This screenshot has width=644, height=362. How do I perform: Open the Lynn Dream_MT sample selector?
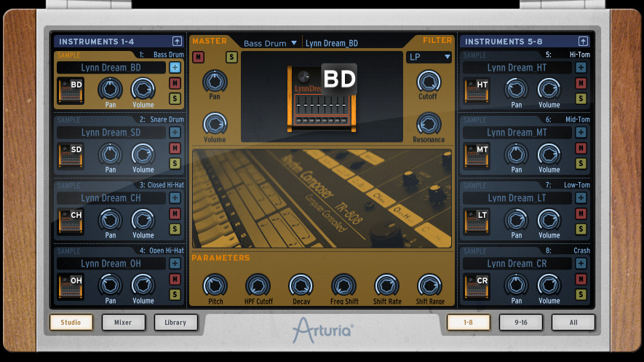tap(517, 133)
